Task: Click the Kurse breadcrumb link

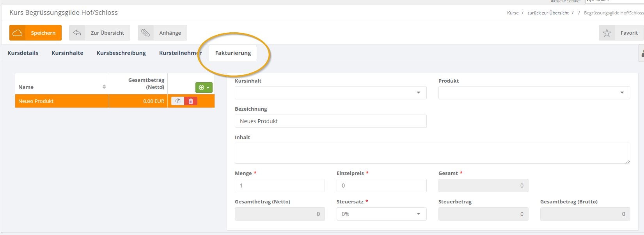Action: click(x=513, y=13)
